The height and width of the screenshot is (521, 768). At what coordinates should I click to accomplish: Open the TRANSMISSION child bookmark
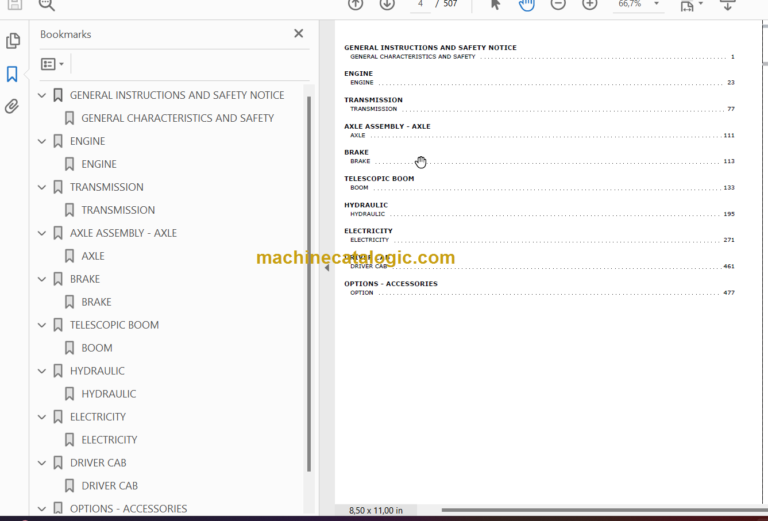click(118, 210)
